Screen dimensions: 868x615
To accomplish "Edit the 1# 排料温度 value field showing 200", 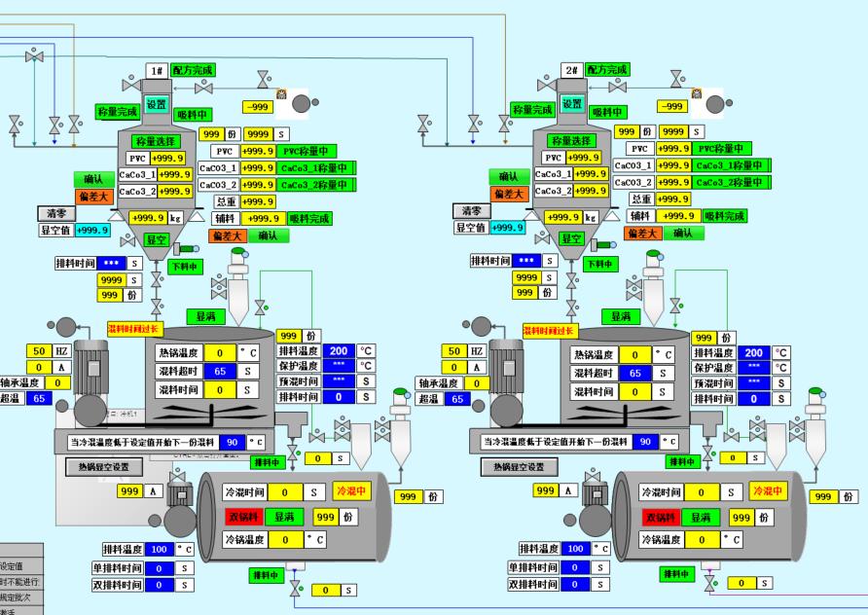I will tap(339, 351).
